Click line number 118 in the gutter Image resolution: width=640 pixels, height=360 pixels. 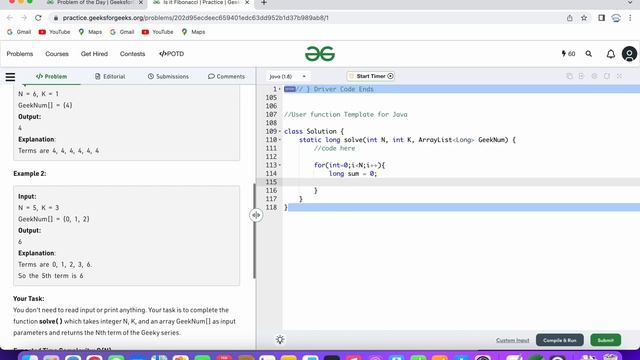pyautogui.click(x=271, y=207)
